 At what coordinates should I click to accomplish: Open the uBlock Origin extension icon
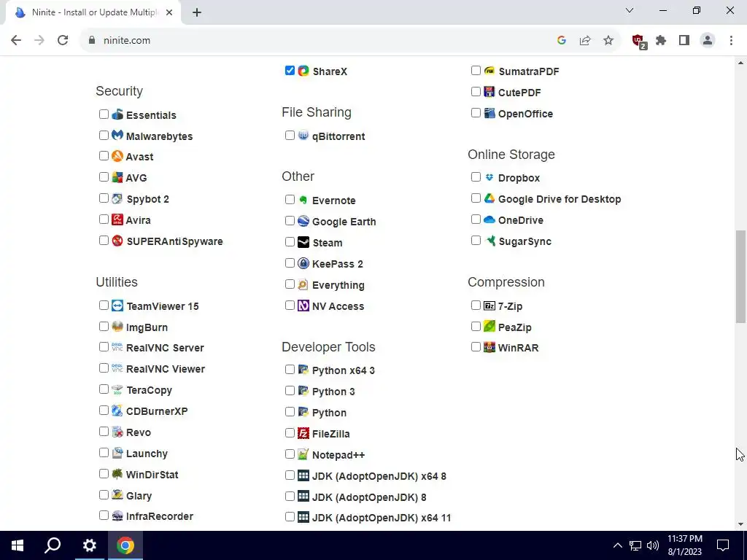639,41
